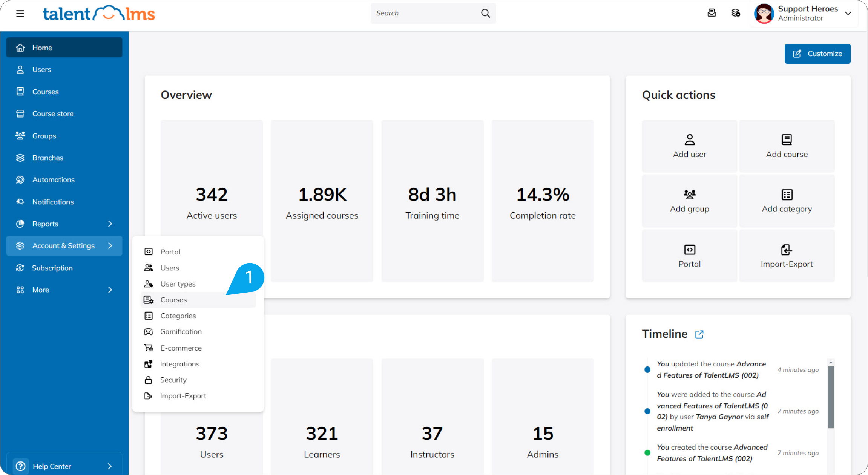This screenshot has width=868, height=475.
Task: Click the Security lock icon
Action: coord(149,380)
